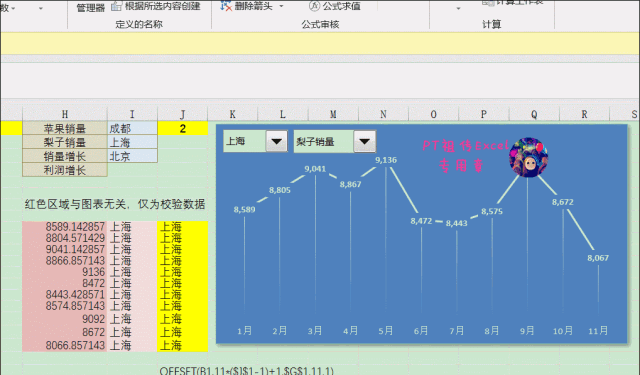This screenshot has width=640, height=375.
Task: Click chart data label 8,805
Action: [x=280, y=190]
